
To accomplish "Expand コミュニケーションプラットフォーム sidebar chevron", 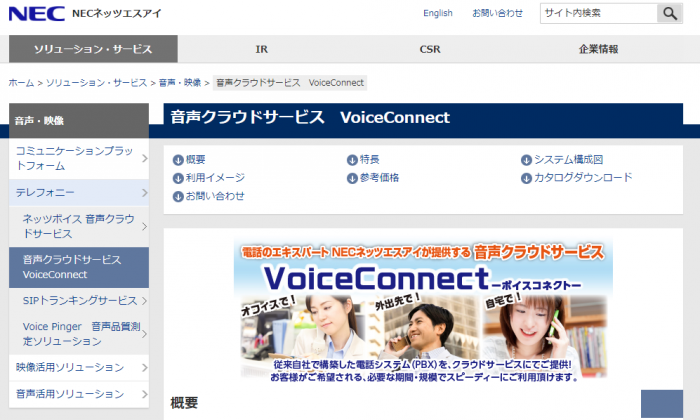I will [x=144, y=158].
